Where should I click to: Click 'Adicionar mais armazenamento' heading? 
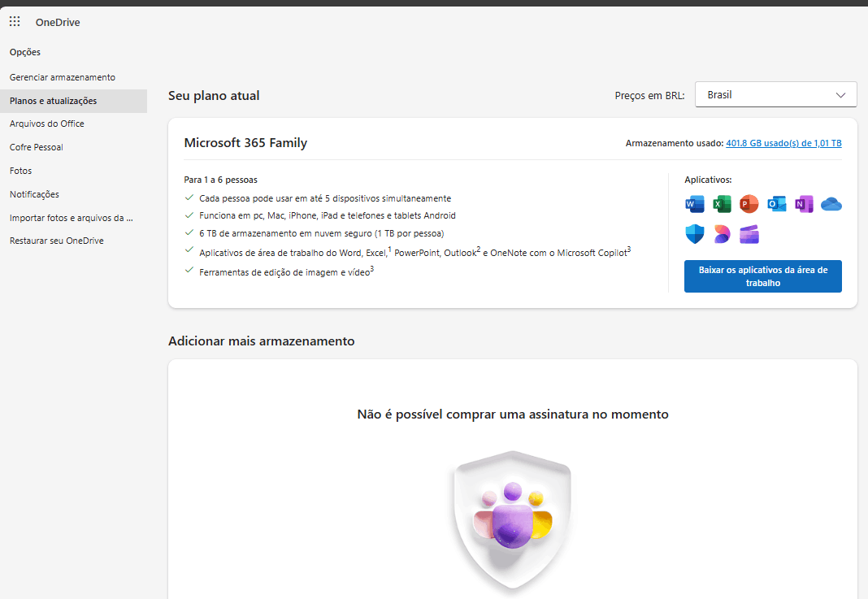point(261,341)
